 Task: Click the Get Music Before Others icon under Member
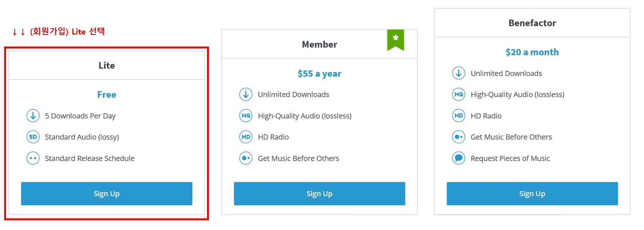point(246,158)
